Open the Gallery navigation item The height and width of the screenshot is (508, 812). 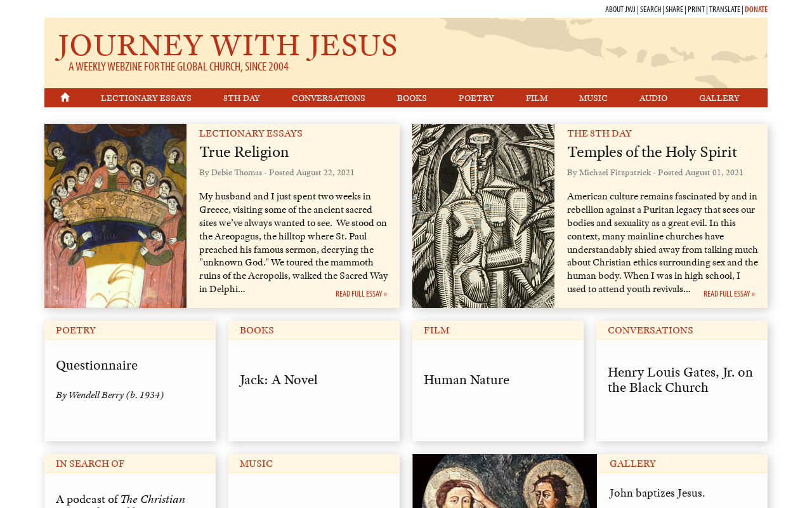pos(719,98)
